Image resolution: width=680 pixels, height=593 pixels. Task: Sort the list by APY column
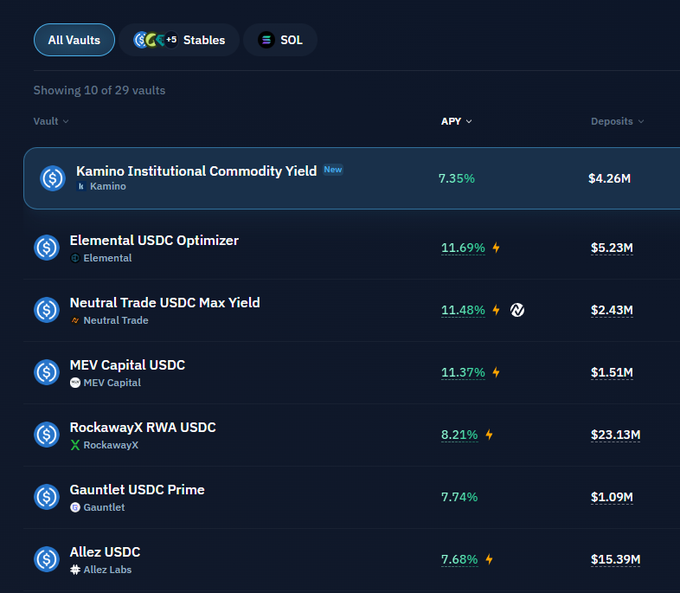(x=456, y=121)
